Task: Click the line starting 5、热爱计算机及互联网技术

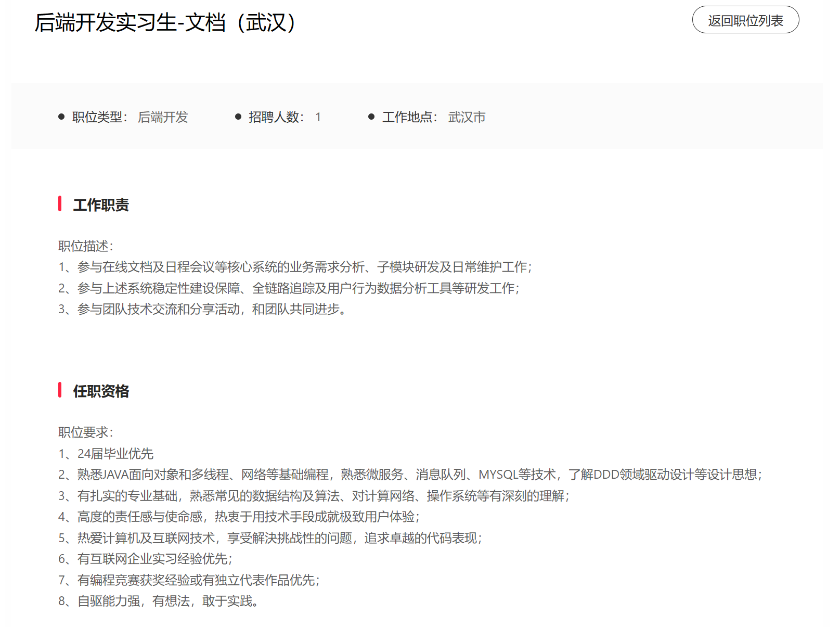Action: click(270, 538)
